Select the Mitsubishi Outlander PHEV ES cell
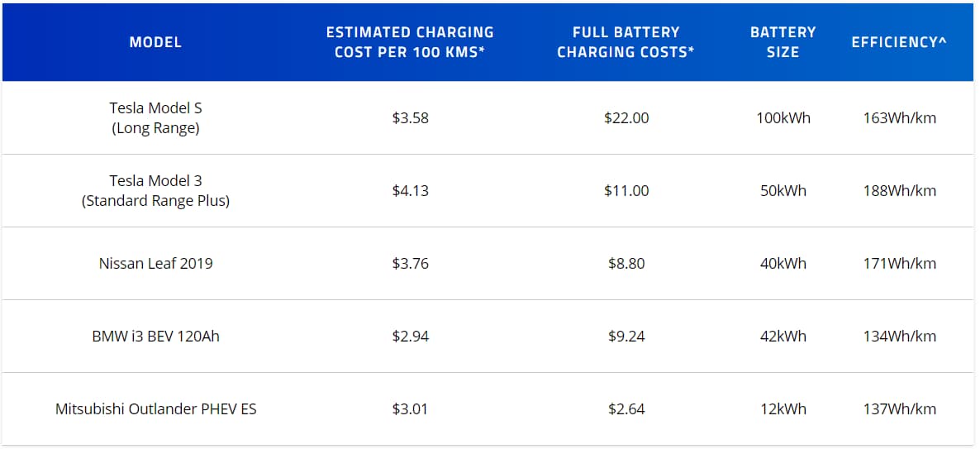This screenshot has height=449, width=980. (x=155, y=409)
